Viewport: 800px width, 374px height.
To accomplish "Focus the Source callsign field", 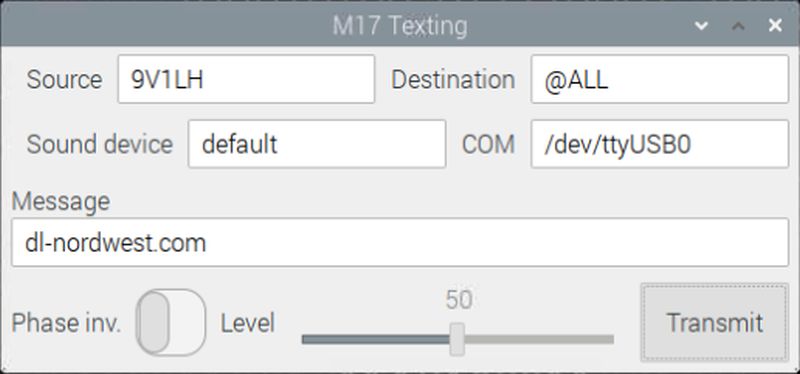I will 246,79.
